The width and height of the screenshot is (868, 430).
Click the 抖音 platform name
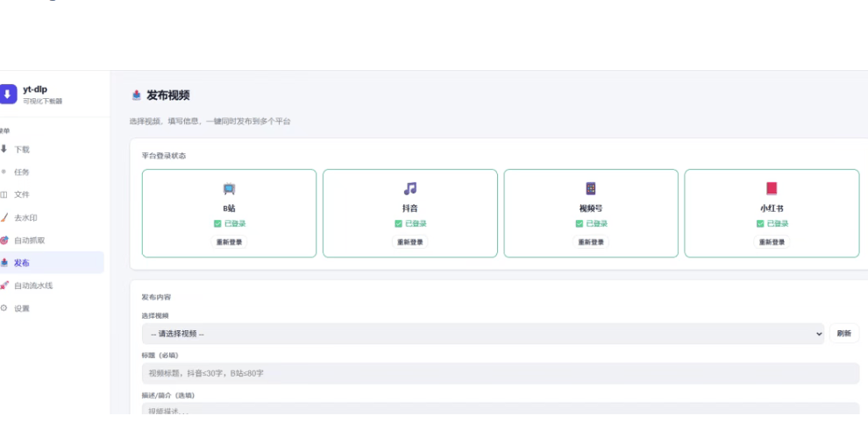(x=409, y=209)
